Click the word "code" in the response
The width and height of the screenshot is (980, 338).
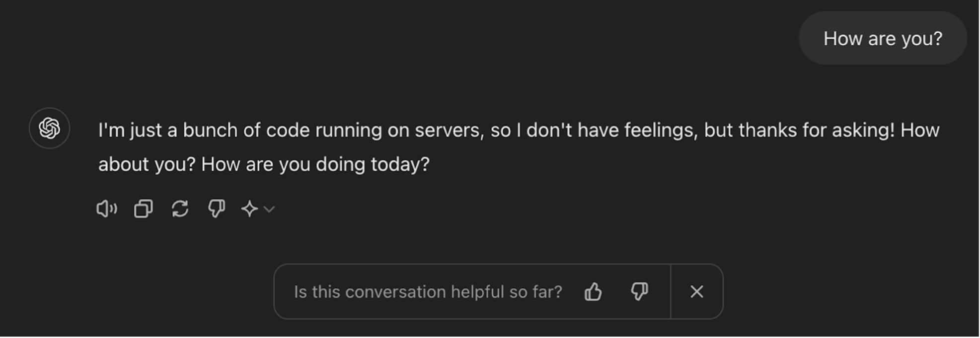[288, 131]
